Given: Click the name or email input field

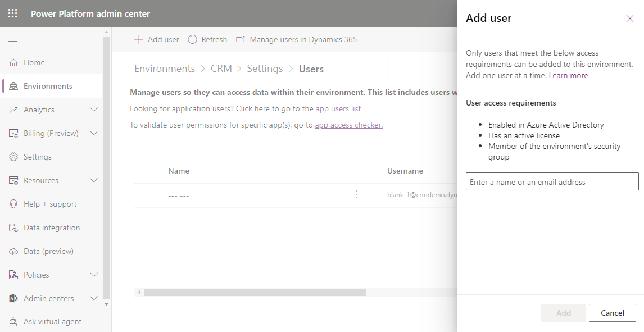Looking at the screenshot, I should coord(552,181).
